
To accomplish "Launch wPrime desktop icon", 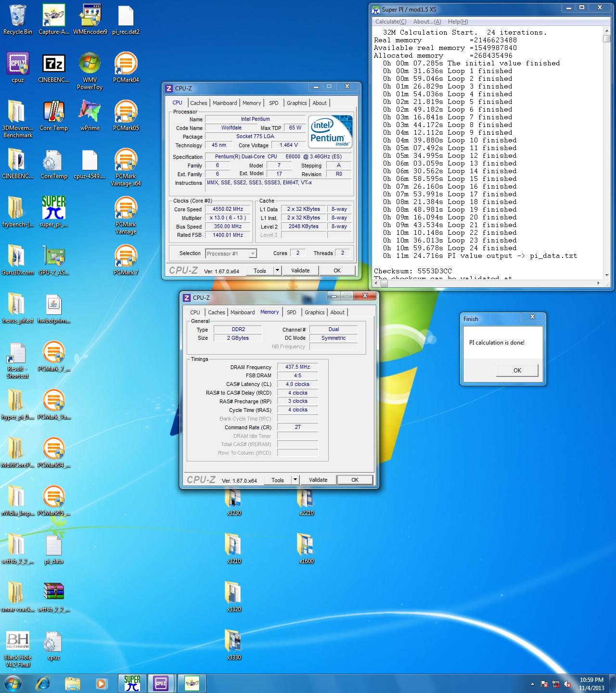I will click(x=90, y=116).
